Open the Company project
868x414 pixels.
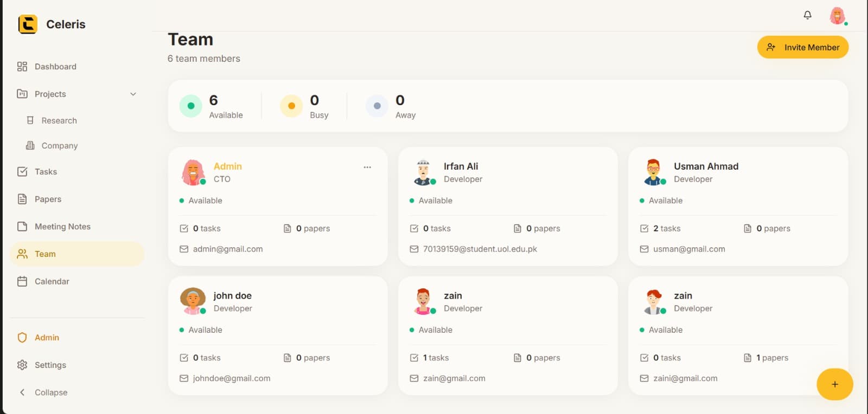59,146
